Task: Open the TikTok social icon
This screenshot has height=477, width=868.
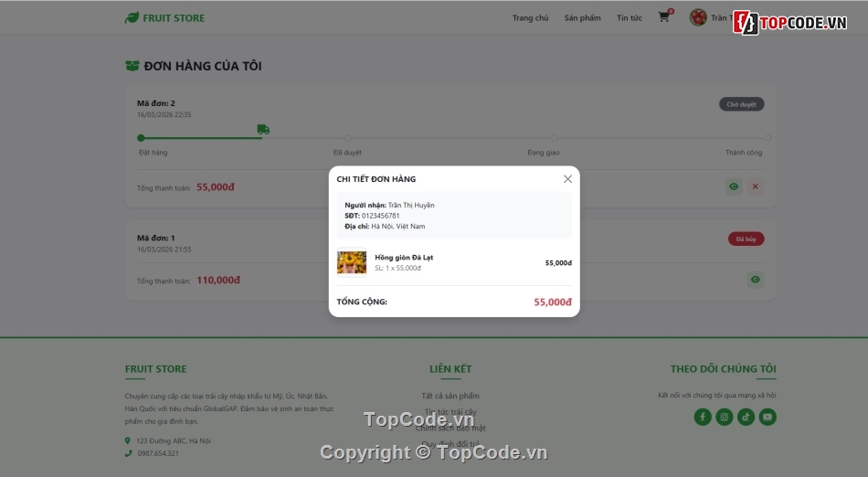Action: (x=746, y=417)
